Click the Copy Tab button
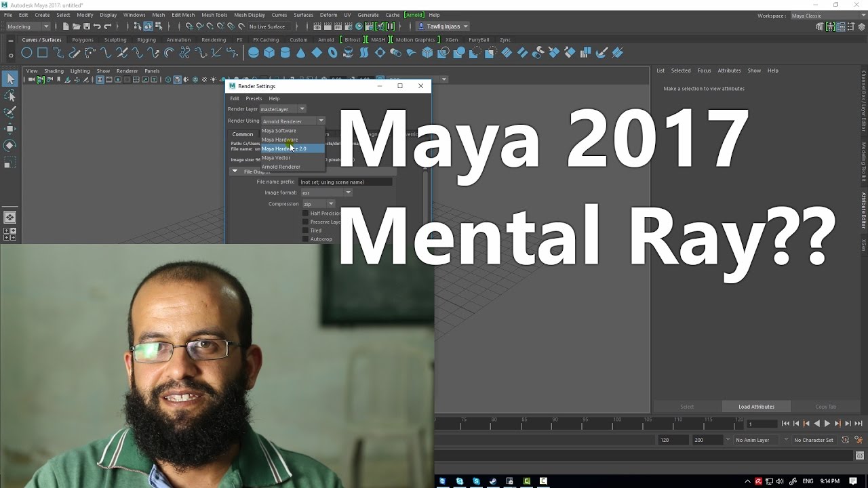Image resolution: width=868 pixels, height=488 pixels. [x=826, y=407]
